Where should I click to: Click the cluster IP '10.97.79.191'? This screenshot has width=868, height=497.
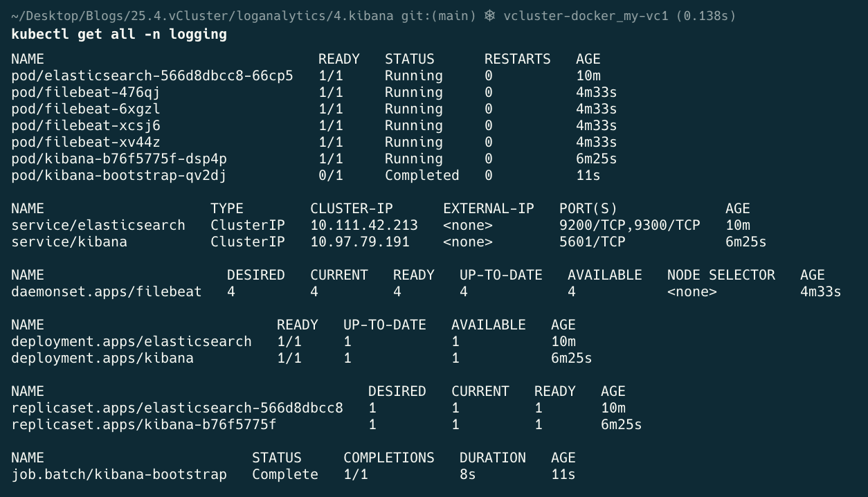[360, 242]
